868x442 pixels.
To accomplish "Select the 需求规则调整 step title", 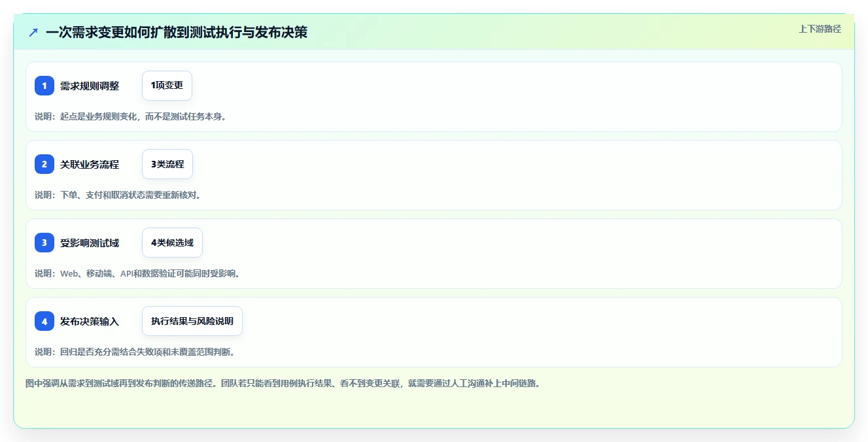I will pyautogui.click(x=90, y=86).
